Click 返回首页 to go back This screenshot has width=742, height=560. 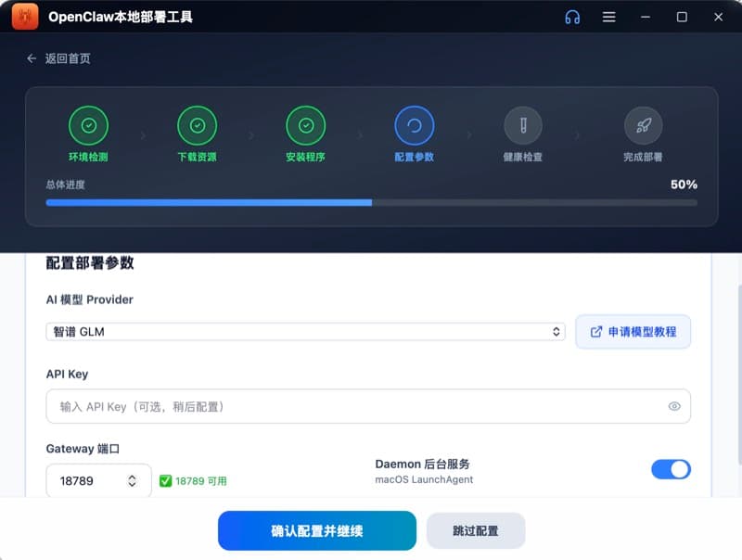tap(57, 57)
